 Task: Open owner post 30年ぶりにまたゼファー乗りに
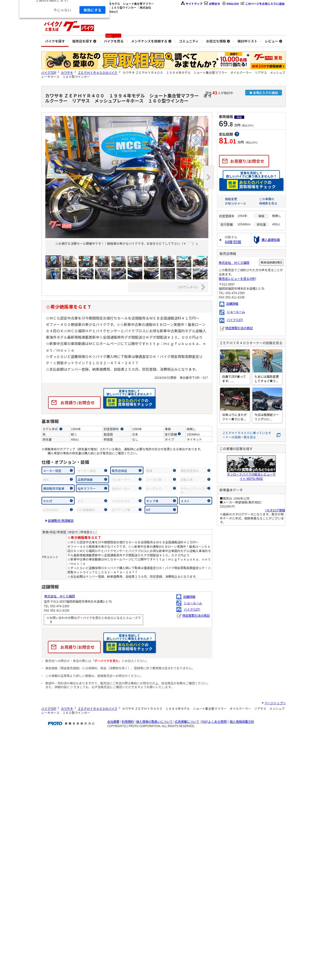pyautogui.click(x=235, y=405)
